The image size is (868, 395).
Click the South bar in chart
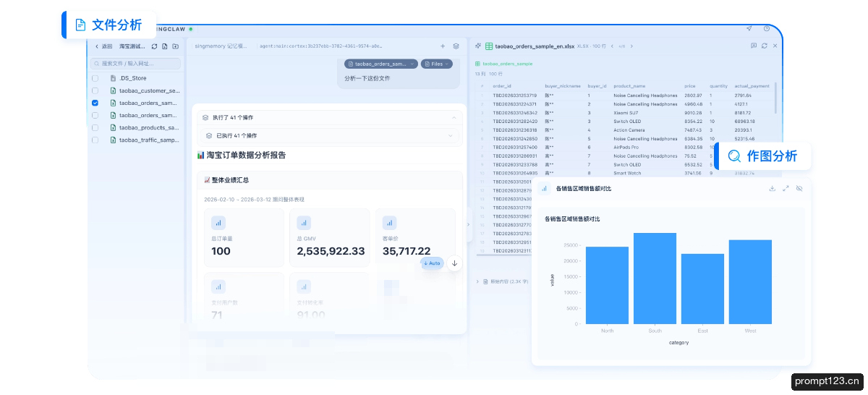coord(655,279)
